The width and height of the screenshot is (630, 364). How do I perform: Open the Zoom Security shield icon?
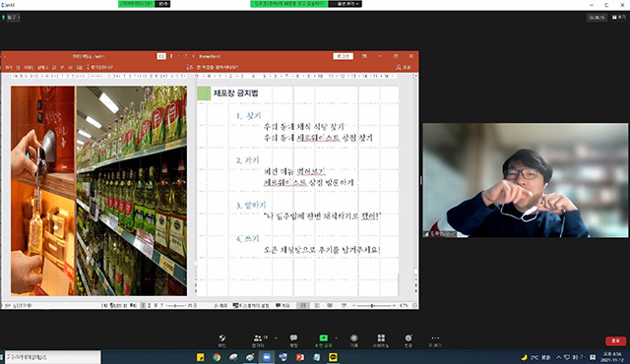pyautogui.click(x=221, y=340)
